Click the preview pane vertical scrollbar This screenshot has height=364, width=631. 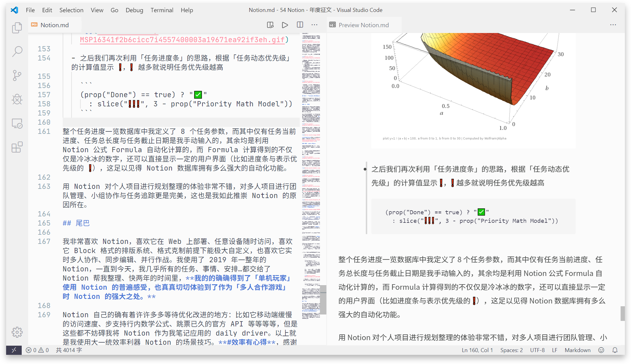tap(622, 313)
